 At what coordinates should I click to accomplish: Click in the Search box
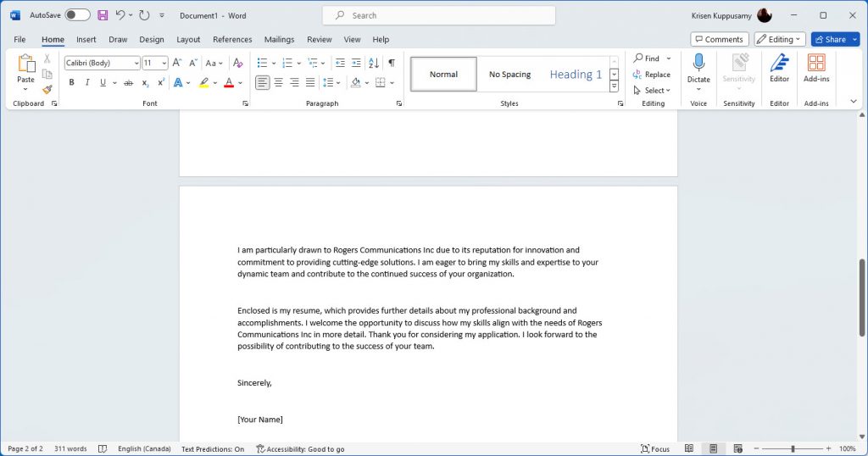[438, 15]
